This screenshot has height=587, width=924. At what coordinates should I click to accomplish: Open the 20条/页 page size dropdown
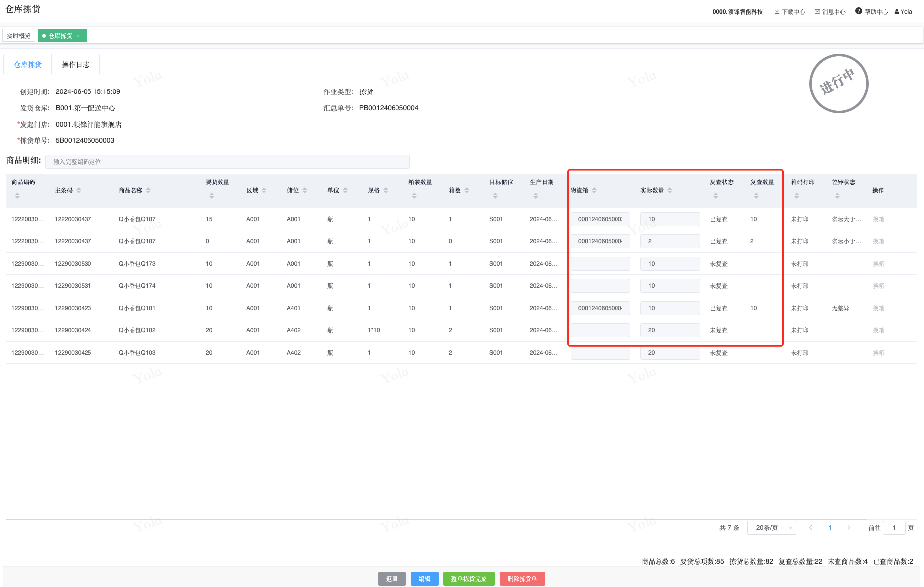click(771, 528)
